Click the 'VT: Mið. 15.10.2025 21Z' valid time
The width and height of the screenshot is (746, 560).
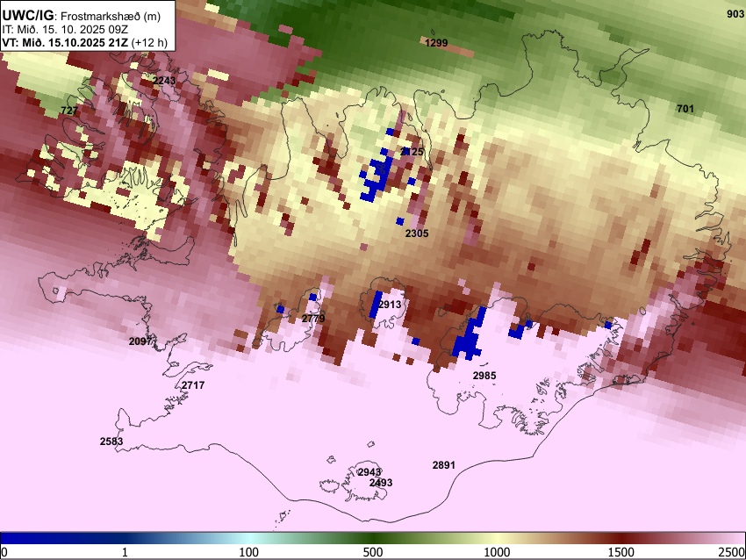pyautogui.click(x=65, y=42)
